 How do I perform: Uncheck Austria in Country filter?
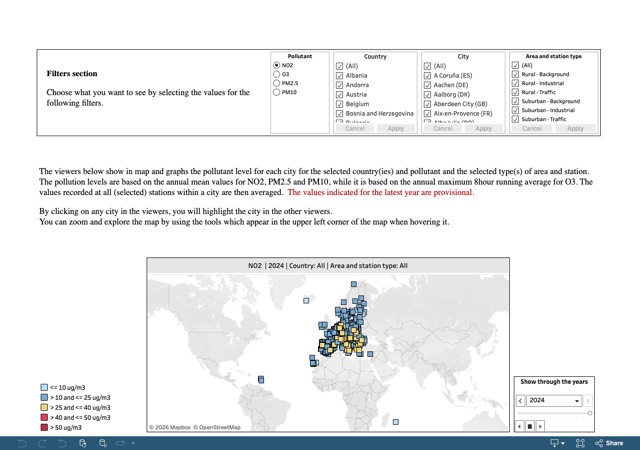point(339,94)
